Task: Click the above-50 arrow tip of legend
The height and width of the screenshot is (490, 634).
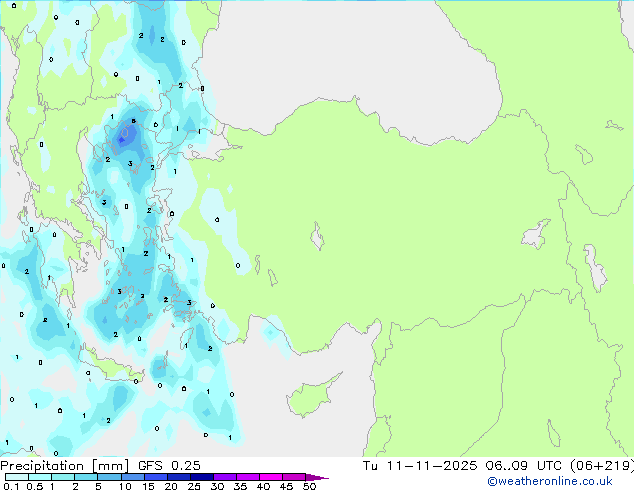Action: tap(317, 477)
